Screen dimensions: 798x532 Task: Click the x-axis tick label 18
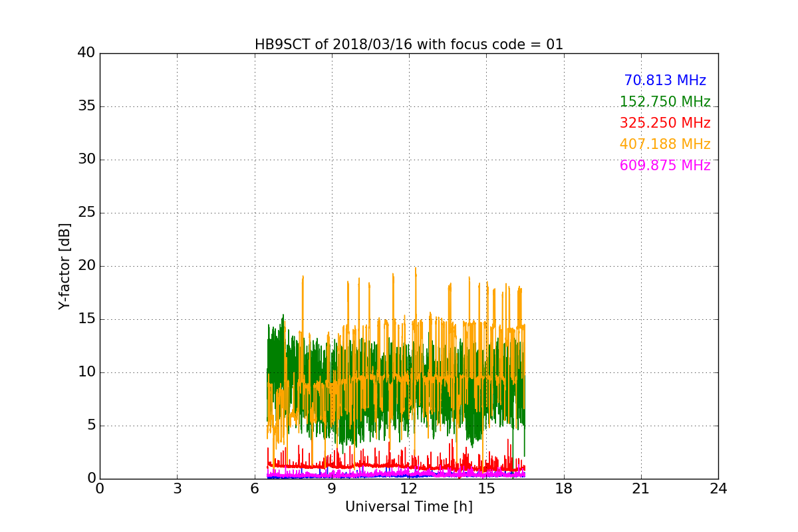[x=564, y=489]
